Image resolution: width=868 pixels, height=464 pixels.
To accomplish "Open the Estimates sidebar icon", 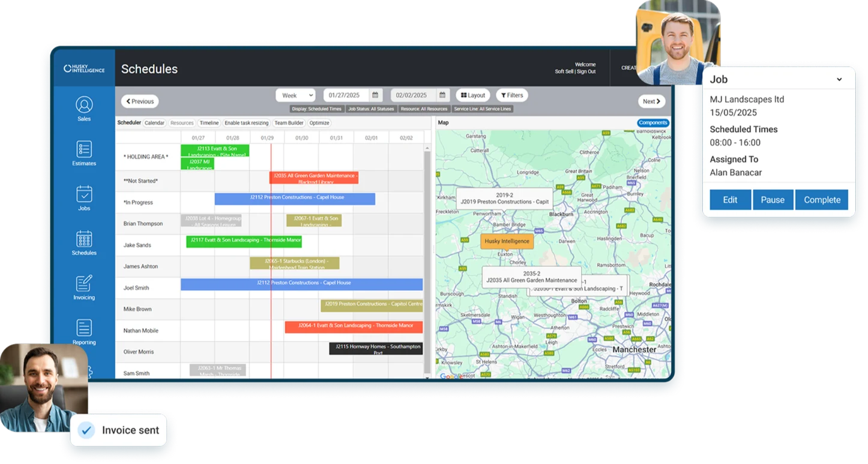I will pos(84,149).
